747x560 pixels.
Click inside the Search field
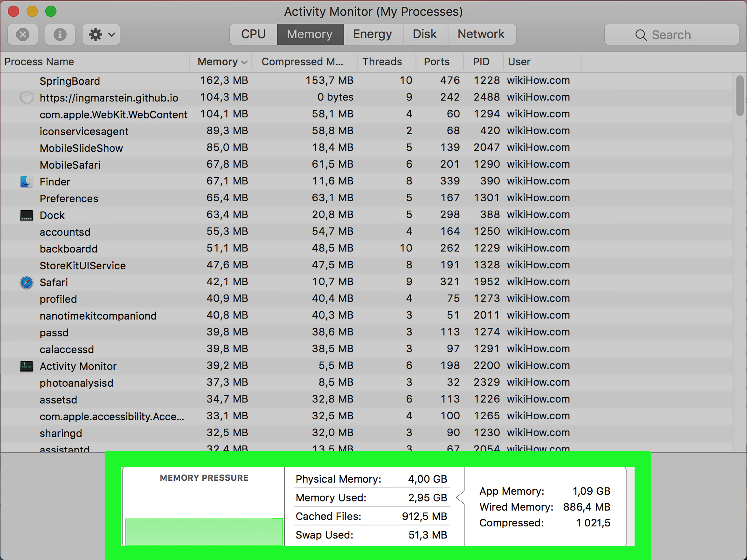671,35
